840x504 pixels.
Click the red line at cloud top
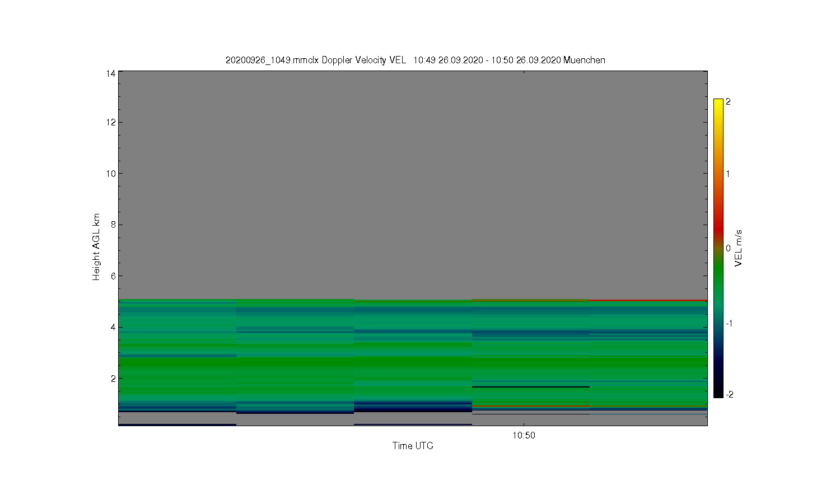click(x=648, y=300)
